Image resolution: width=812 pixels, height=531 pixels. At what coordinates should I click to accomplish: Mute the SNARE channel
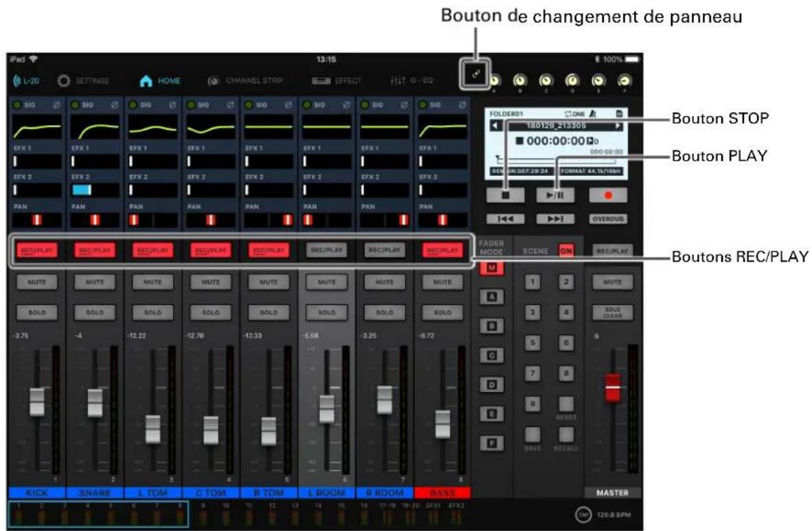94,282
